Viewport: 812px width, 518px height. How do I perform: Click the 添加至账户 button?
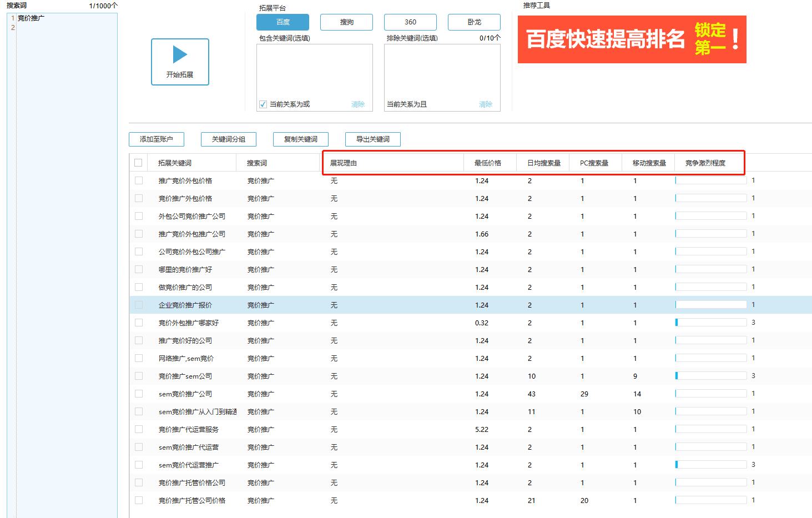(x=157, y=139)
